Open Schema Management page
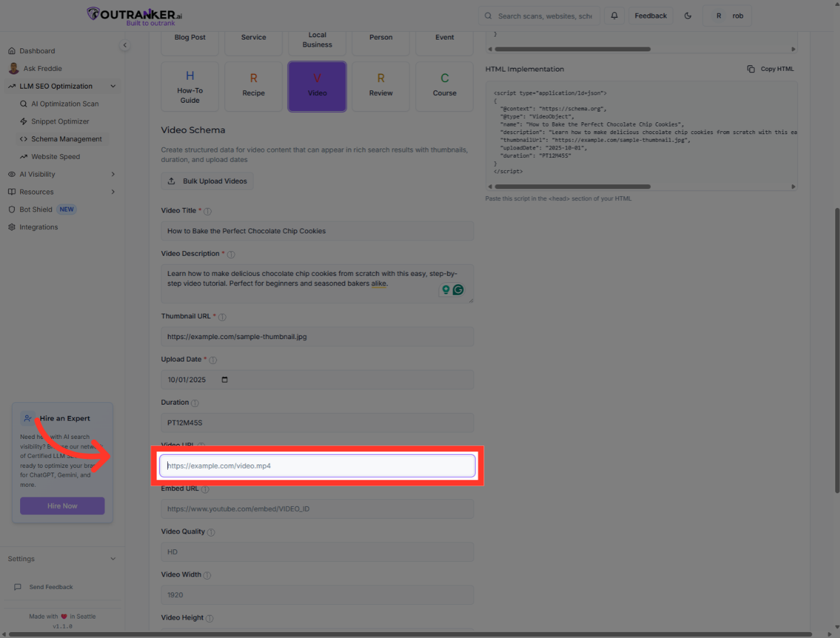This screenshot has width=840, height=638. pos(67,139)
